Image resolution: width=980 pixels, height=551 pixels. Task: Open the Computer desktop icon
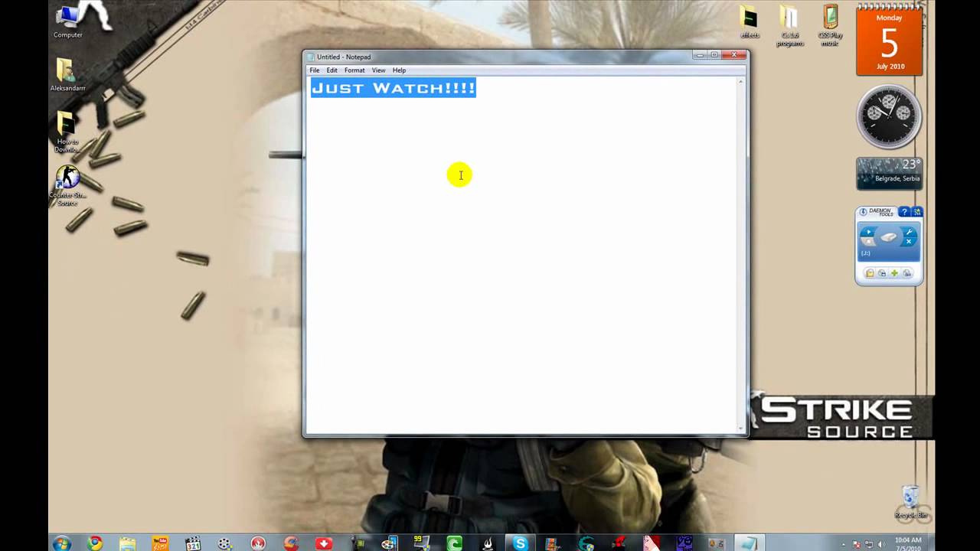coord(67,21)
